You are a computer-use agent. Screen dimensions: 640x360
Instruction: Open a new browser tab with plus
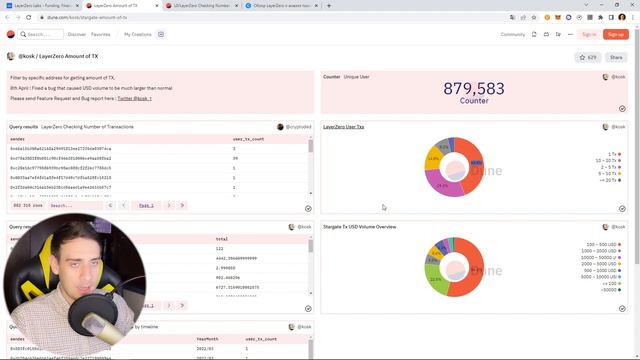(x=329, y=6)
